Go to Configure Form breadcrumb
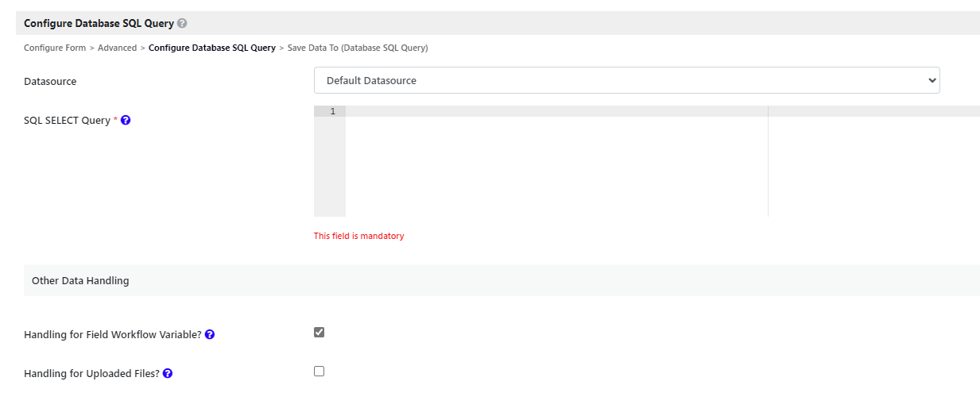Viewport: 980px width, 416px height. [x=55, y=48]
